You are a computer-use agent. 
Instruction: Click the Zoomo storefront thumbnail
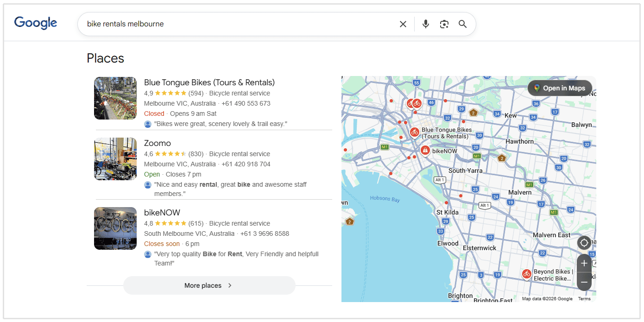[115, 159]
